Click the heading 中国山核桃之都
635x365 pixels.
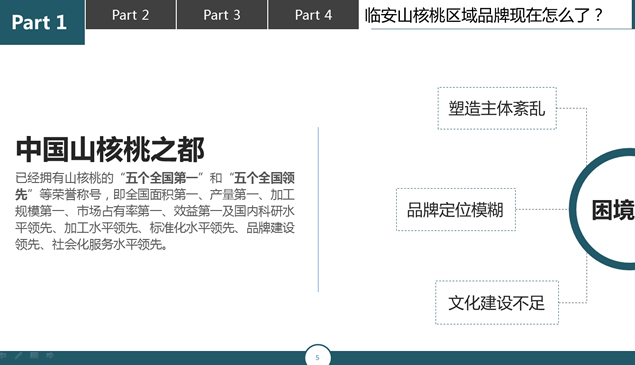pos(110,150)
